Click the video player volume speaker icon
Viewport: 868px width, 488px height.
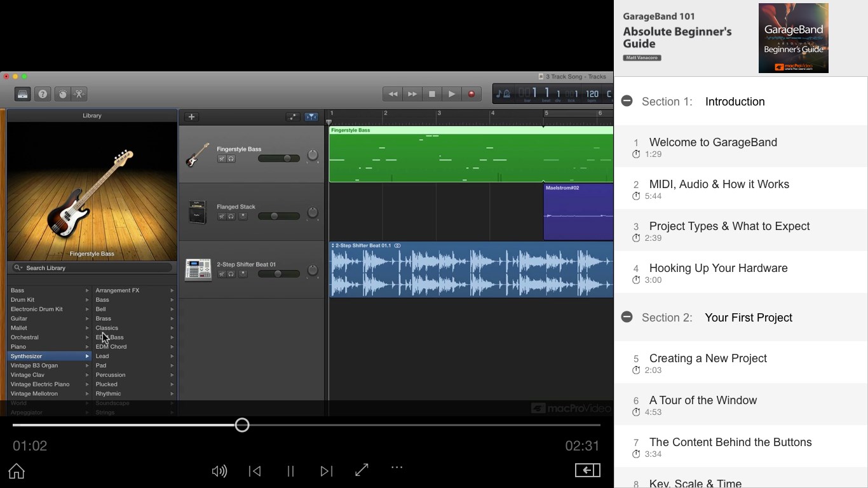(x=219, y=471)
